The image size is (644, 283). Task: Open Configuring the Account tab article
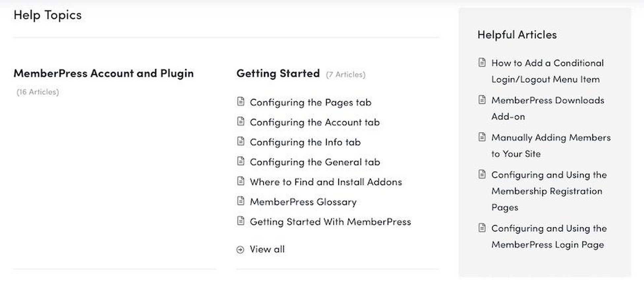click(x=315, y=122)
